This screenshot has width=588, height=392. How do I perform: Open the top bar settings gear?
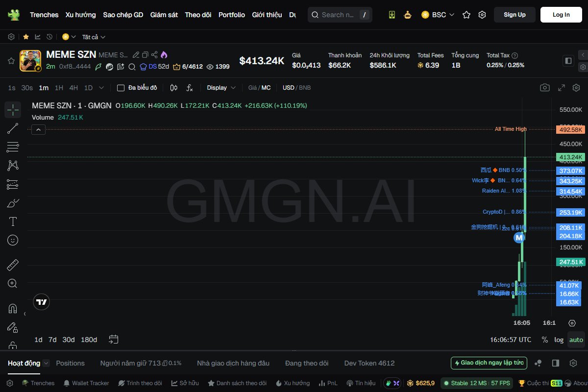[x=482, y=15]
